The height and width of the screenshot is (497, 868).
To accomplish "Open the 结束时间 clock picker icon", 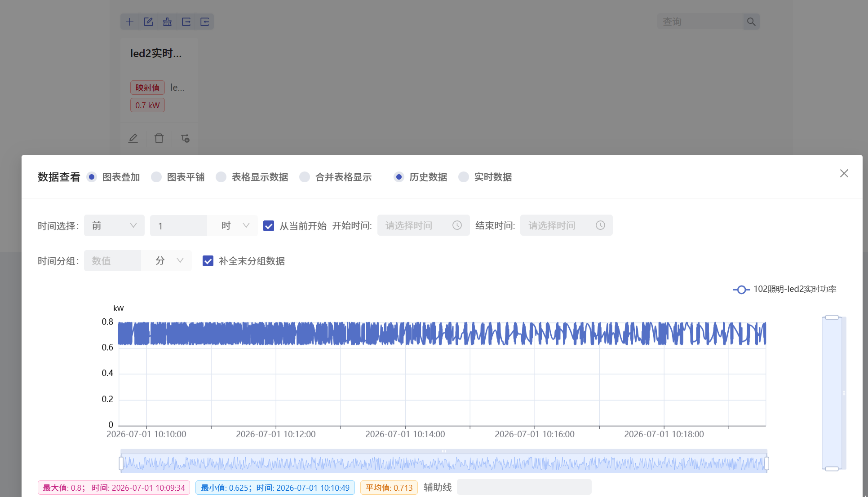I will (600, 225).
